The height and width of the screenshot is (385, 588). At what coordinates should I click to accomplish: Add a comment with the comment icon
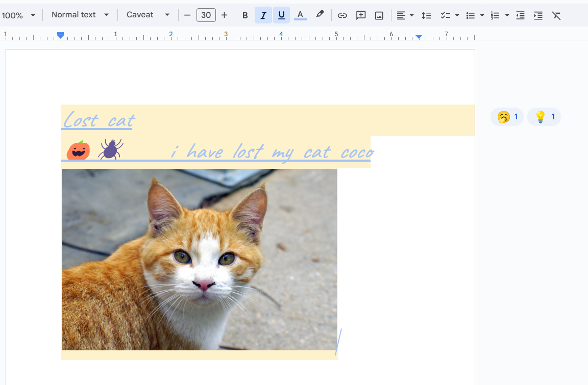tap(361, 15)
